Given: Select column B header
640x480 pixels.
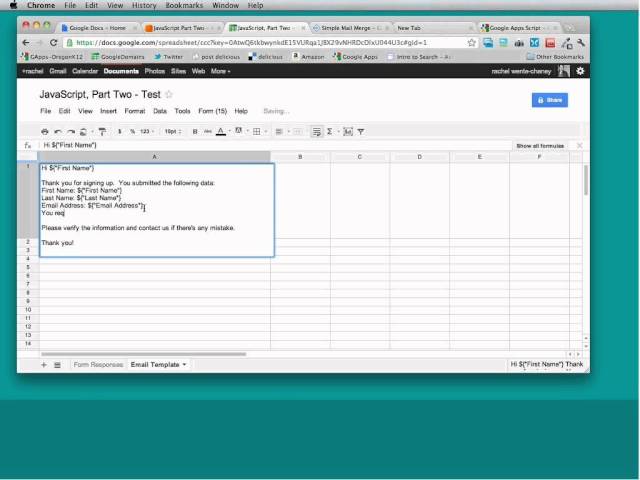Looking at the screenshot, I should (300, 157).
